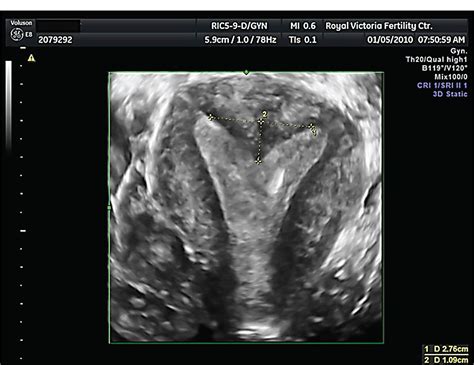Click measurement '1 D 2.76cm'
Screen dimensions: 474x365
446,349
